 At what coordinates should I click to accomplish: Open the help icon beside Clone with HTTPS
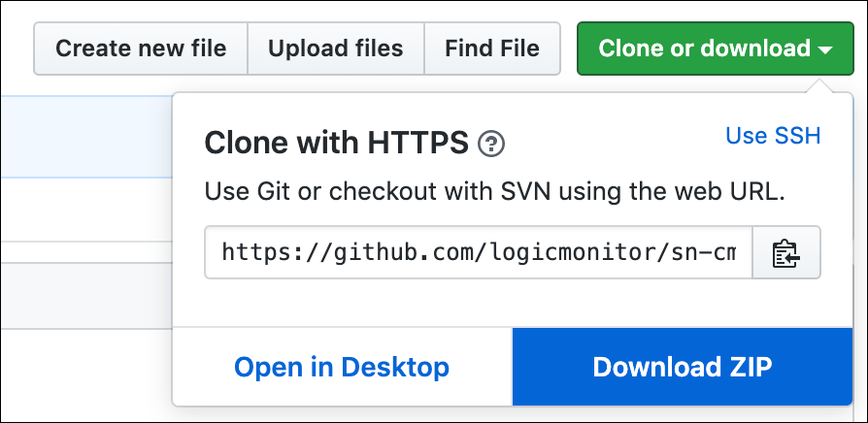(491, 145)
